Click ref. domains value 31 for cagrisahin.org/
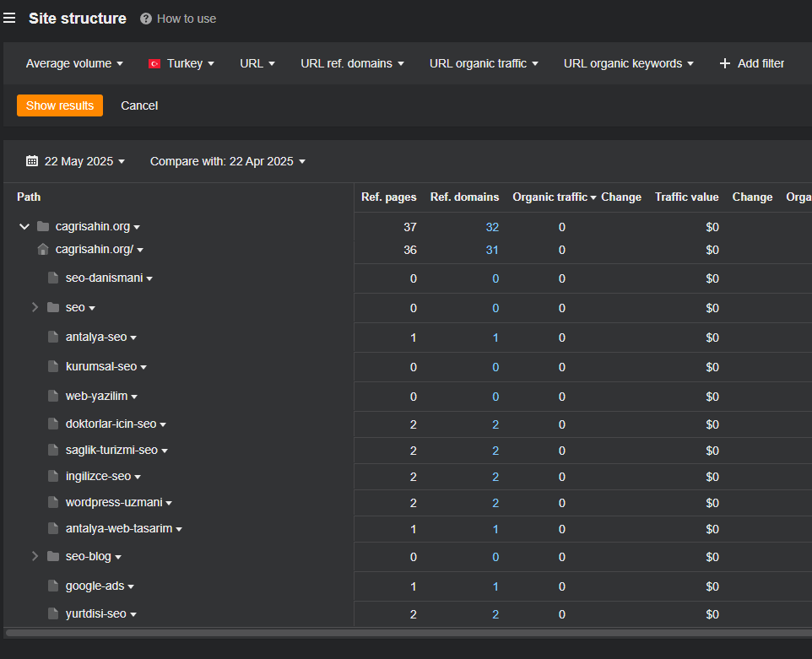812x659 pixels. [492, 250]
